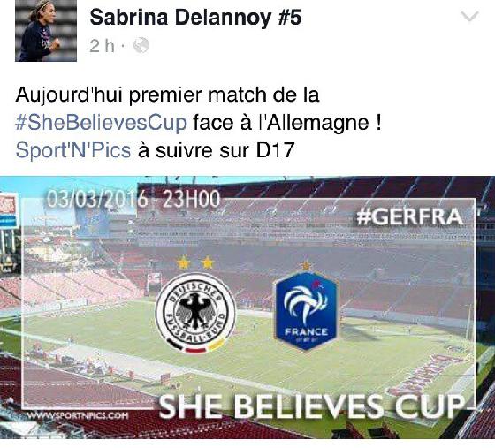Open the Sport'N'Pics page link
Screen dimensions: 495x448
pyautogui.click(x=72, y=150)
